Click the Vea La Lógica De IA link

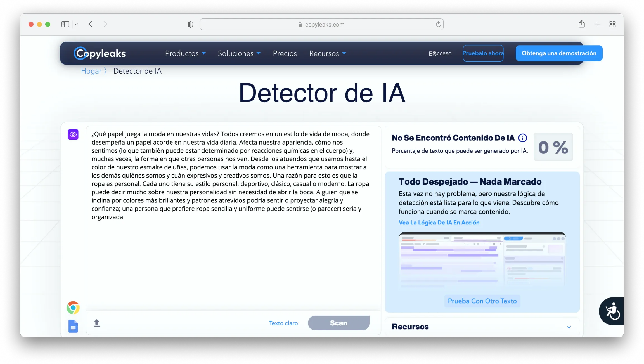tap(439, 223)
